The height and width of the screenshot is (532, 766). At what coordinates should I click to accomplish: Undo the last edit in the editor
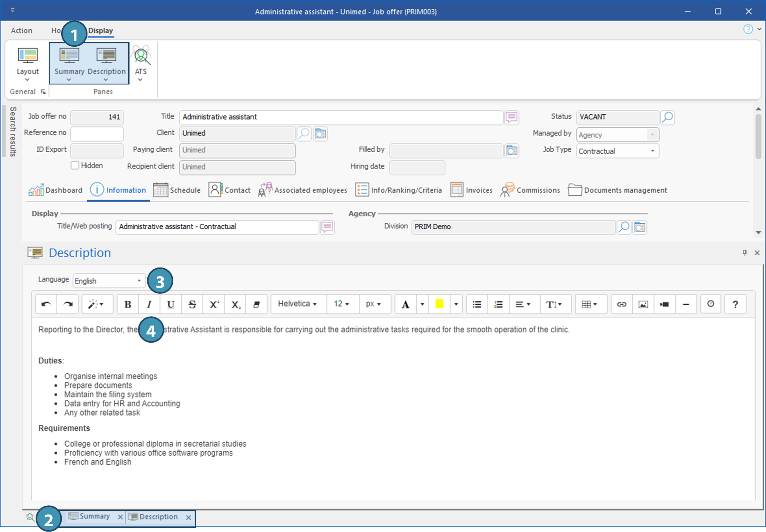point(46,304)
